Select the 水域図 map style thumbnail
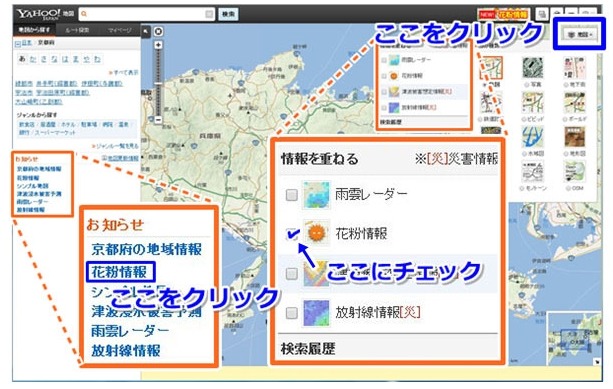 pyautogui.click(x=532, y=137)
